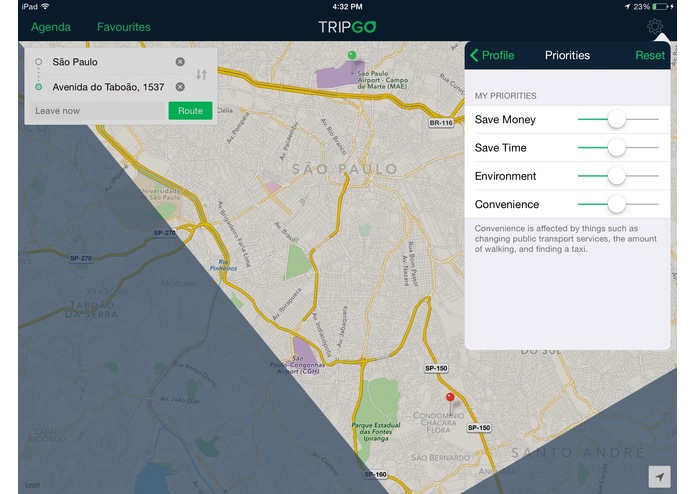Tap the Universidade de São Paulo label
This screenshot has width=695, height=494.
tap(160, 194)
